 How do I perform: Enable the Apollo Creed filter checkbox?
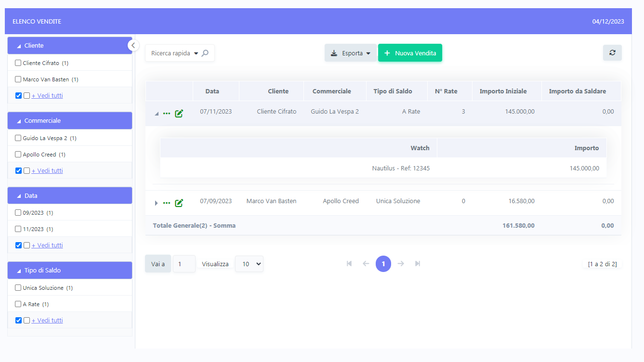(18, 155)
